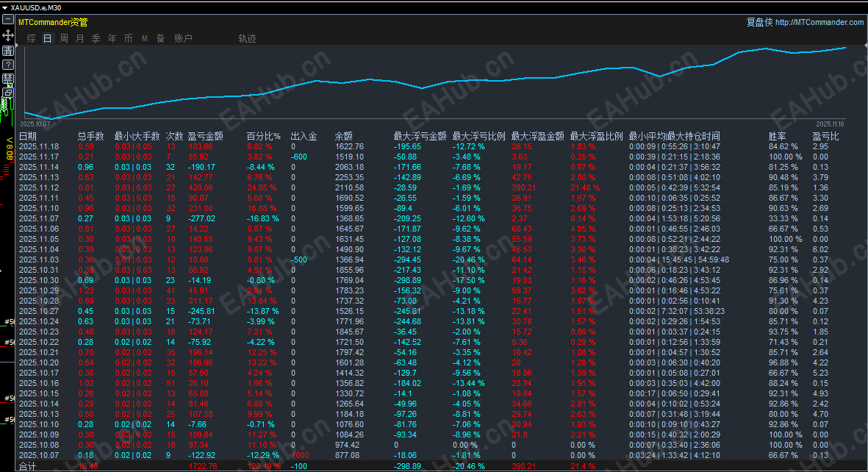Click the 胜率 column header
Screen dimensions: 868x472
pos(777,136)
